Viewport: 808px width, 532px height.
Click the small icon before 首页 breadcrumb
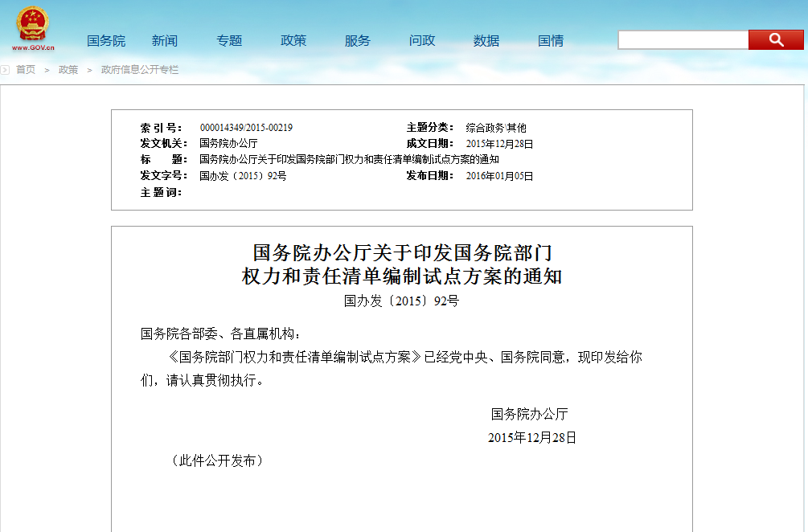(6, 70)
